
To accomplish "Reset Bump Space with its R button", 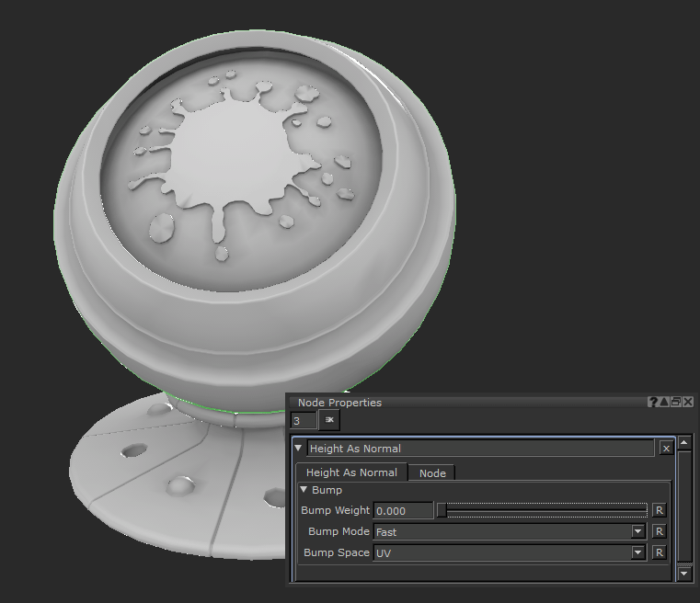I will (659, 552).
